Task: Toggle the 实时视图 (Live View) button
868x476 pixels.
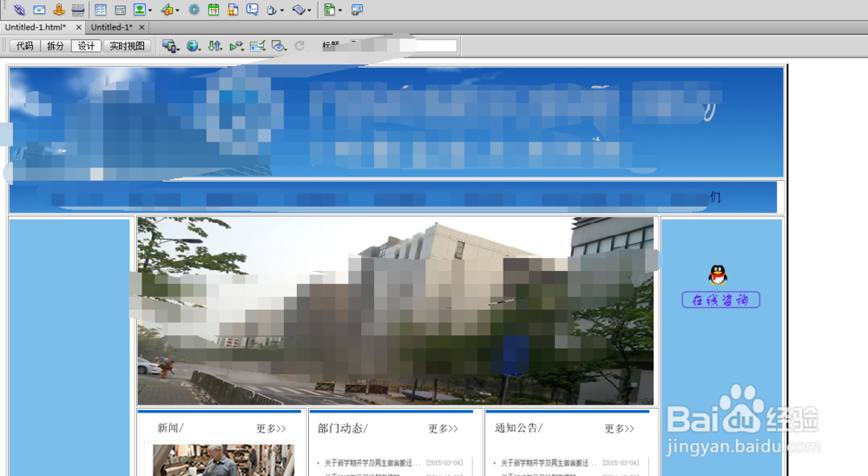Action: (128, 46)
